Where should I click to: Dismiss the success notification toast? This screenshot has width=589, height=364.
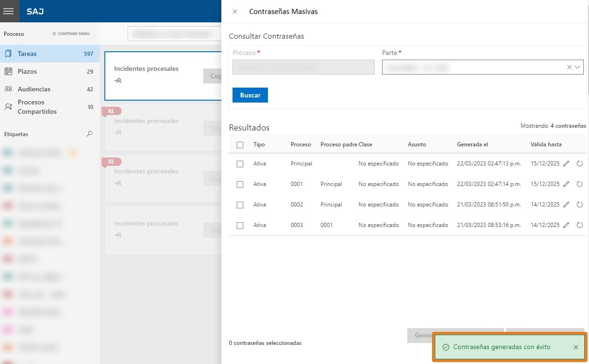click(x=576, y=347)
